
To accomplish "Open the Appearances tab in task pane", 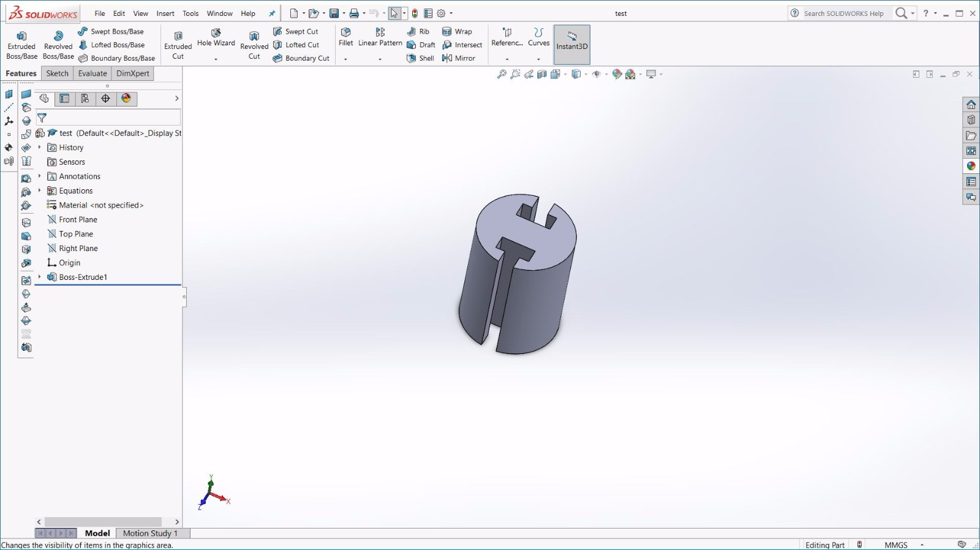I will click(x=971, y=166).
